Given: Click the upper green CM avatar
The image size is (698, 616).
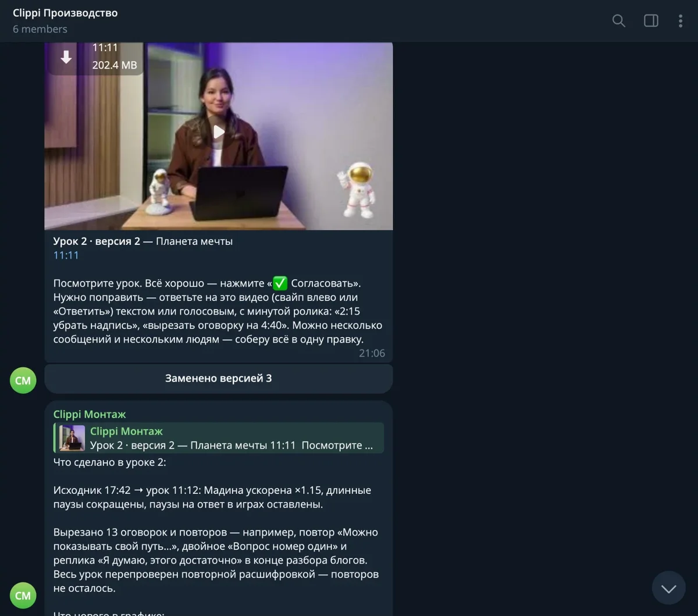Looking at the screenshot, I should tap(23, 380).
